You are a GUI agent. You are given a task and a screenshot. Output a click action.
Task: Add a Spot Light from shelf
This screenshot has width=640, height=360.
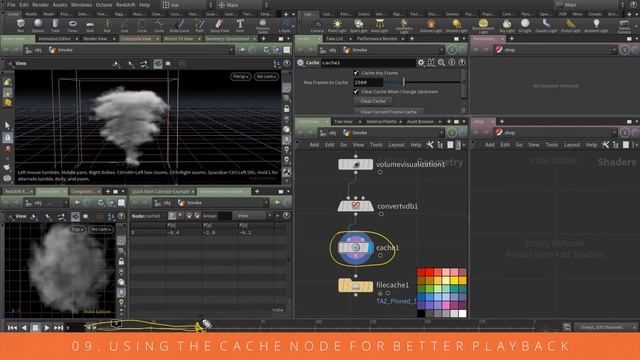click(359, 25)
